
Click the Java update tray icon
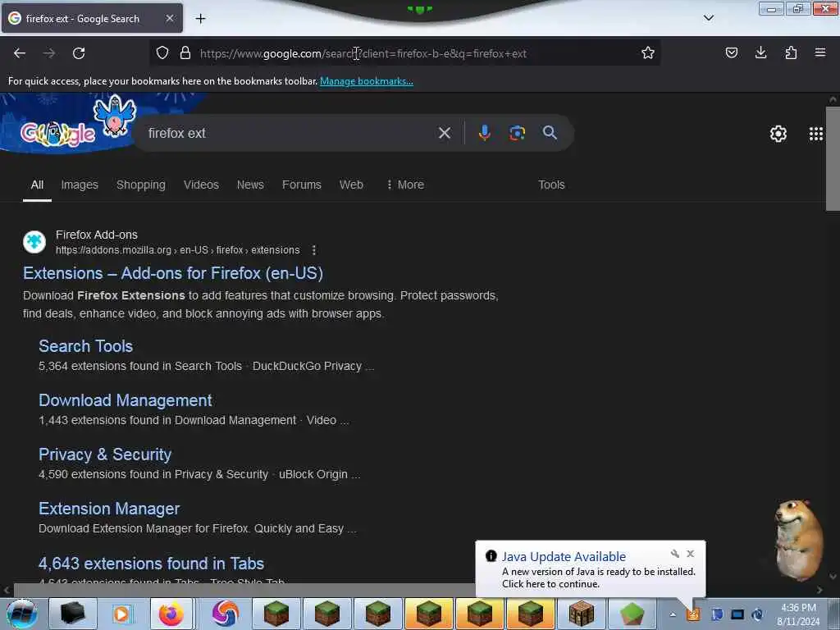[693, 614]
